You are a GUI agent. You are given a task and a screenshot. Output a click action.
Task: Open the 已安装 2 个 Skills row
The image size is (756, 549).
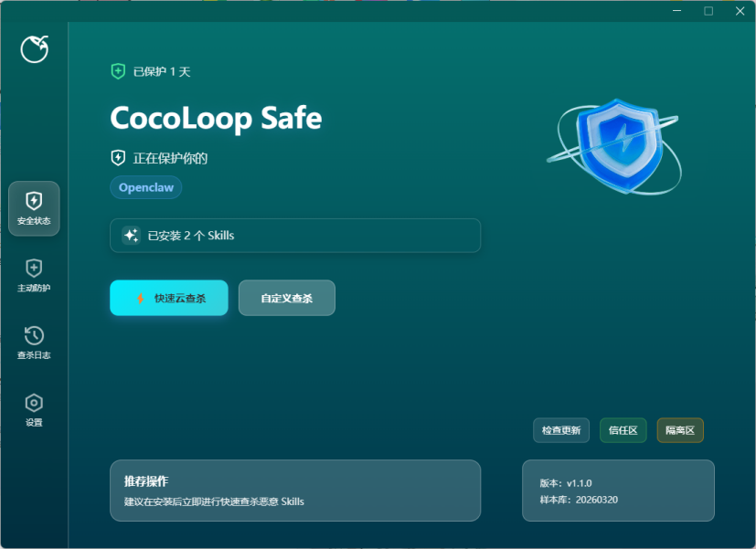click(294, 236)
